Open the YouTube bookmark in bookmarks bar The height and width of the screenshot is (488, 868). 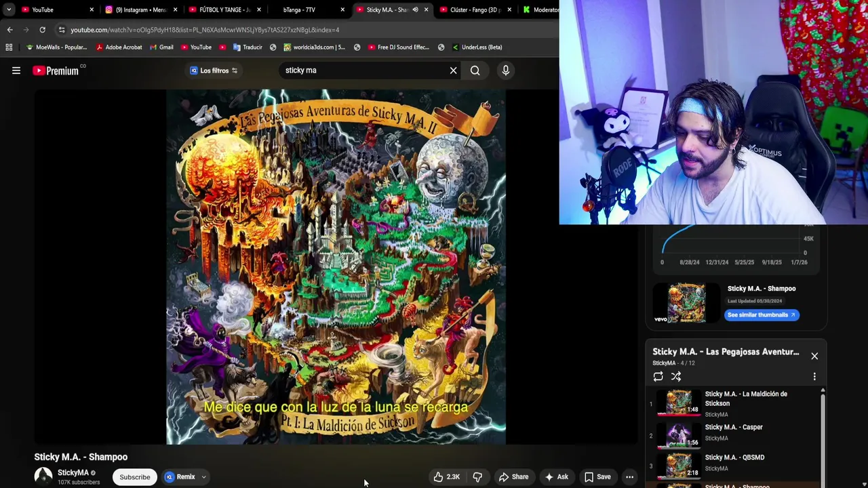click(x=195, y=47)
